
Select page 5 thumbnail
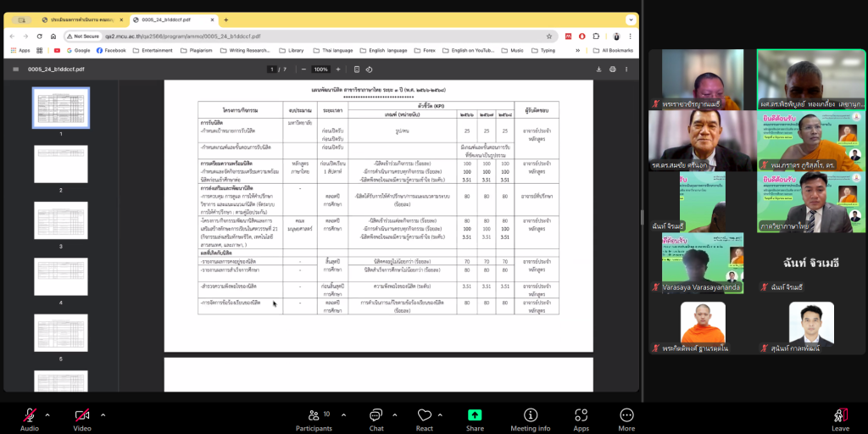click(61, 332)
